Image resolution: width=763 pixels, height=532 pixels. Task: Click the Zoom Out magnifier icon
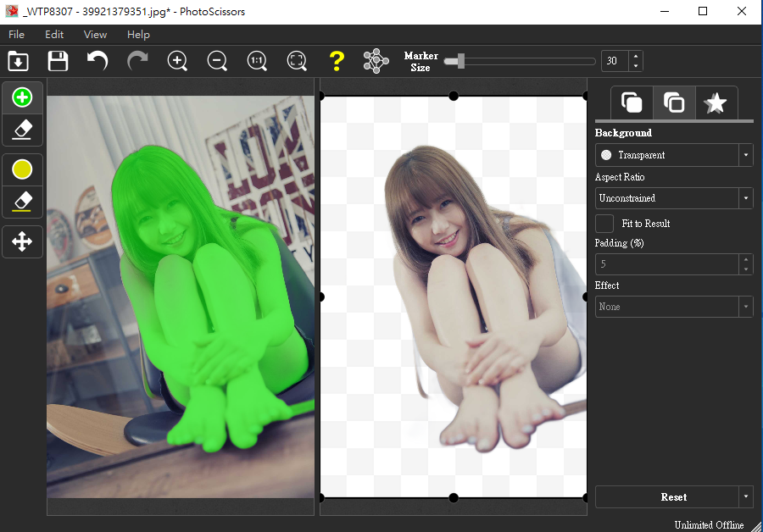(217, 61)
